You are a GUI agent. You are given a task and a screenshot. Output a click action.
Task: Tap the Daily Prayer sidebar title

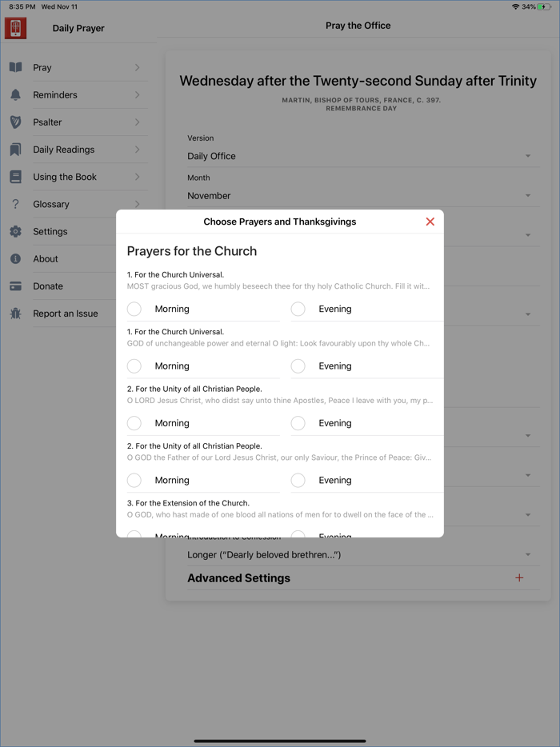(78, 28)
